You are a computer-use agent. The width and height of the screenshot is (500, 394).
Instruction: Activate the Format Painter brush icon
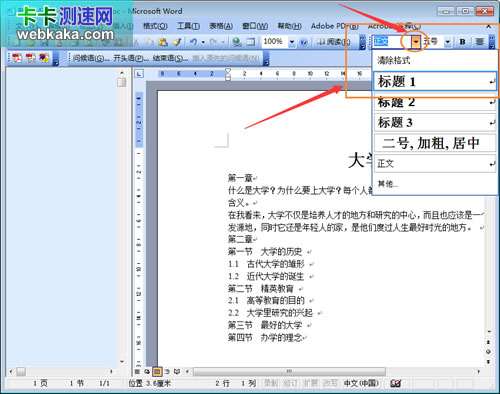pos(177,42)
